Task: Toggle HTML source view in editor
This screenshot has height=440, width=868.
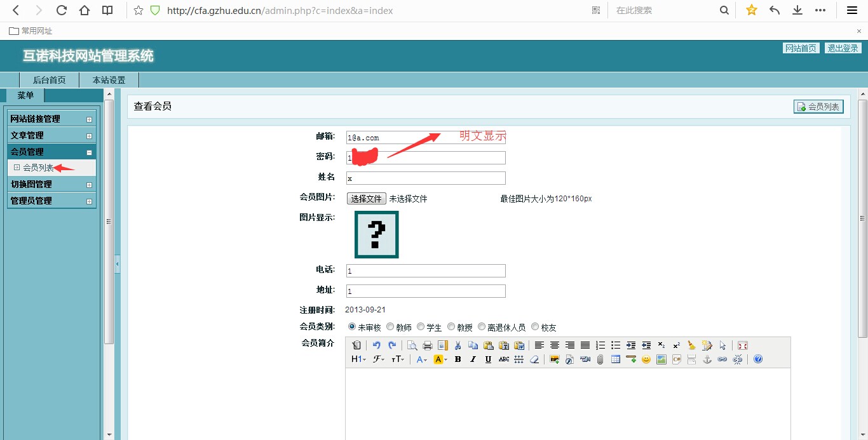Action: (356, 345)
